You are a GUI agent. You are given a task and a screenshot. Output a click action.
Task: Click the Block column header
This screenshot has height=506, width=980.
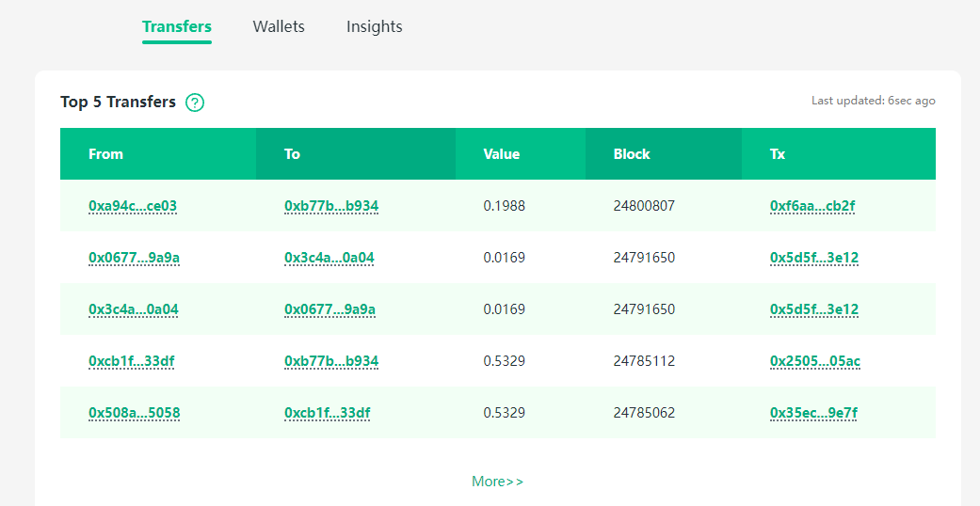click(632, 154)
